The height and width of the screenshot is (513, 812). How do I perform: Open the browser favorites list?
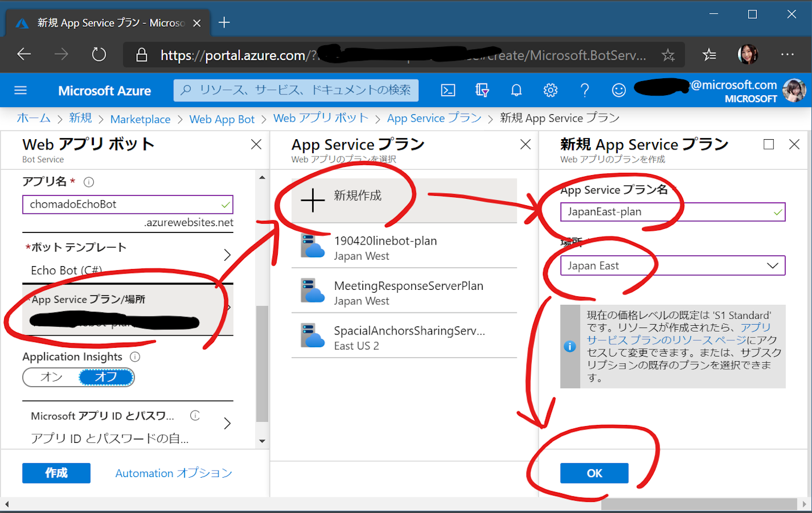[x=709, y=55]
